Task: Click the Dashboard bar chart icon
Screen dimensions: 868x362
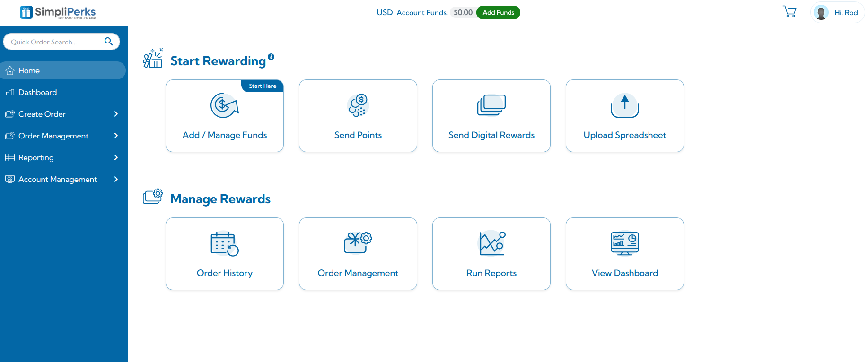Action: click(x=10, y=93)
